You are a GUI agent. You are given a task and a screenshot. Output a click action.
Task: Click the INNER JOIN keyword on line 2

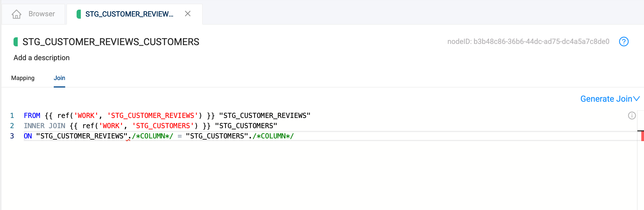point(44,126)
